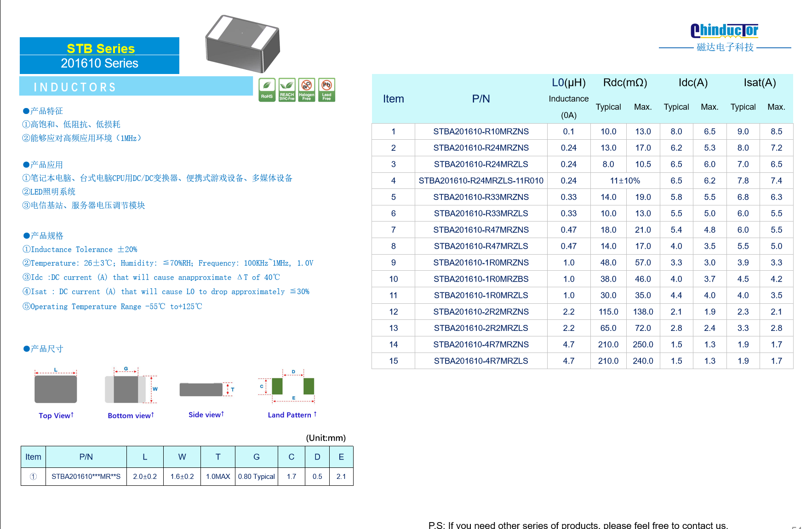Click the '产品应用' section heading
Screen dimensions: 812x529
pyautogui.click(x=43, y=165)
